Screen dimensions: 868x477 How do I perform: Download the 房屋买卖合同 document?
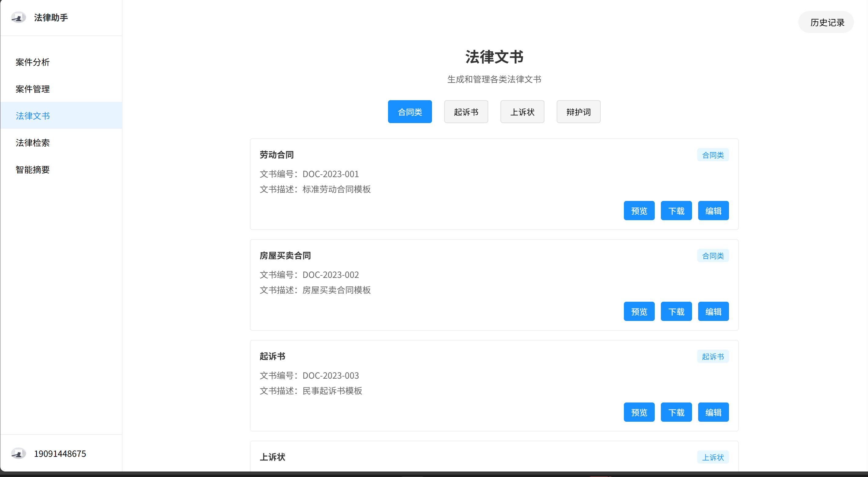click(676, 311)
